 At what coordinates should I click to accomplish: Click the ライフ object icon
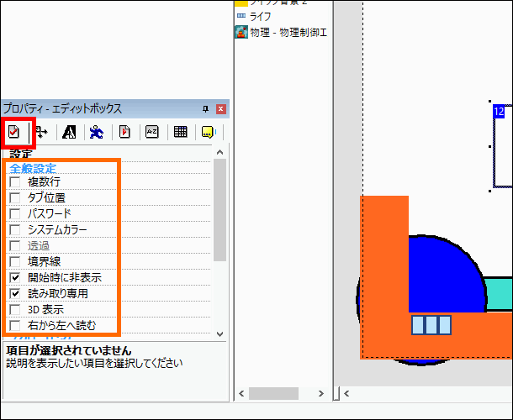[241, 16]
